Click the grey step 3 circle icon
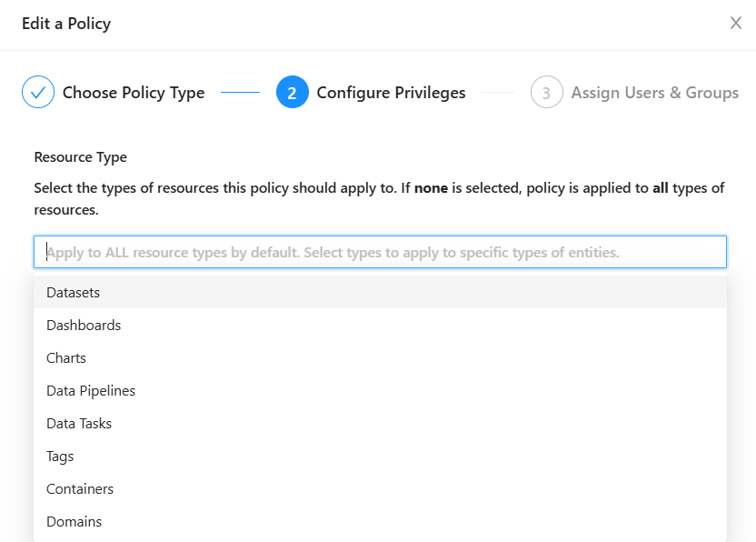The image size is (756, 542). tap(547, 93)
